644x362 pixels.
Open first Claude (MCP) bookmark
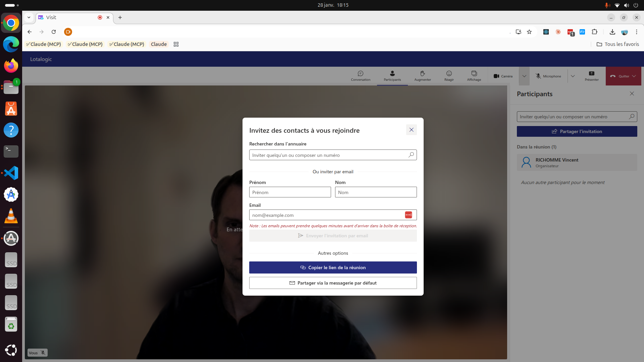(x=43, y=44)
